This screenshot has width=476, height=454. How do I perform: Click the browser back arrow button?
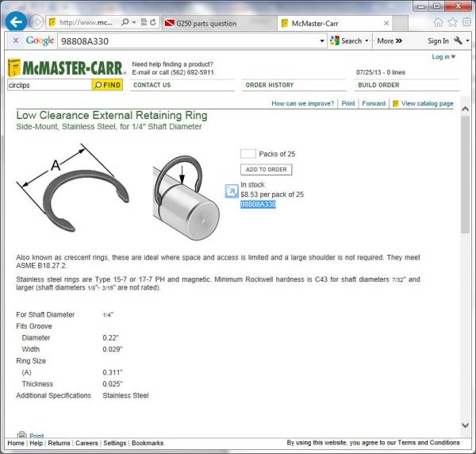[16, 22]
